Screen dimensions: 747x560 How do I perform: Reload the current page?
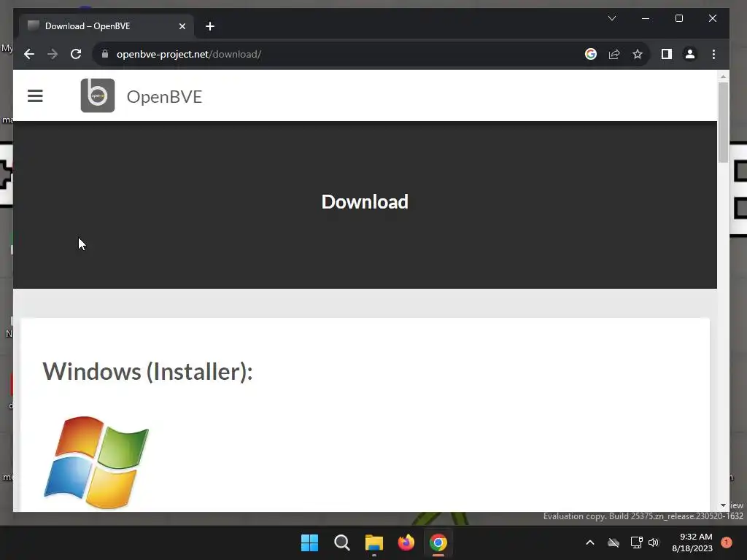76,54
